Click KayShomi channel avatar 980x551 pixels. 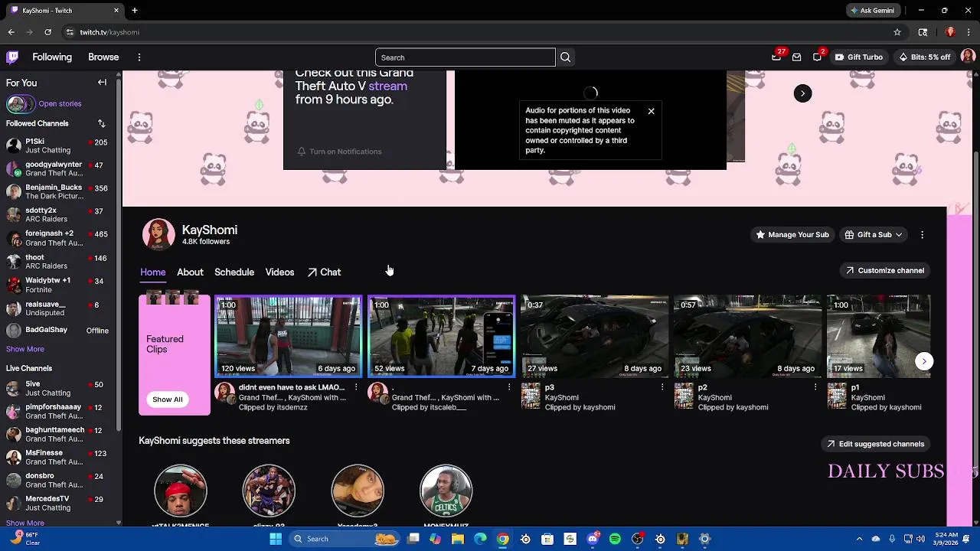(x=158, y=234)
